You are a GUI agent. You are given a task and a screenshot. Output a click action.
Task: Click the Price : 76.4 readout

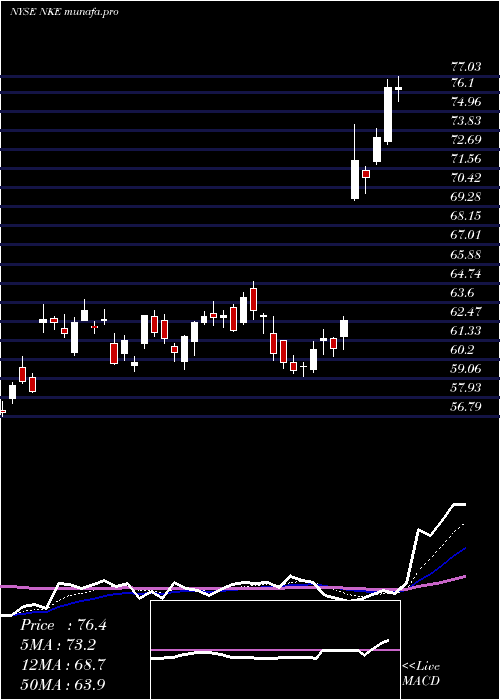pos(63,625)
